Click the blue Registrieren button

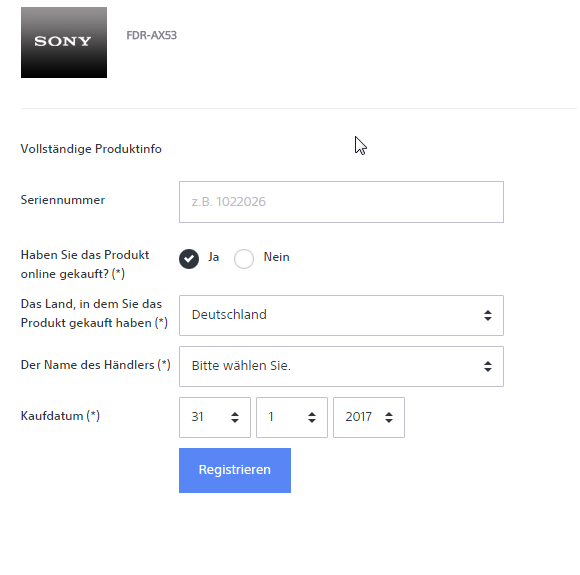235,470
